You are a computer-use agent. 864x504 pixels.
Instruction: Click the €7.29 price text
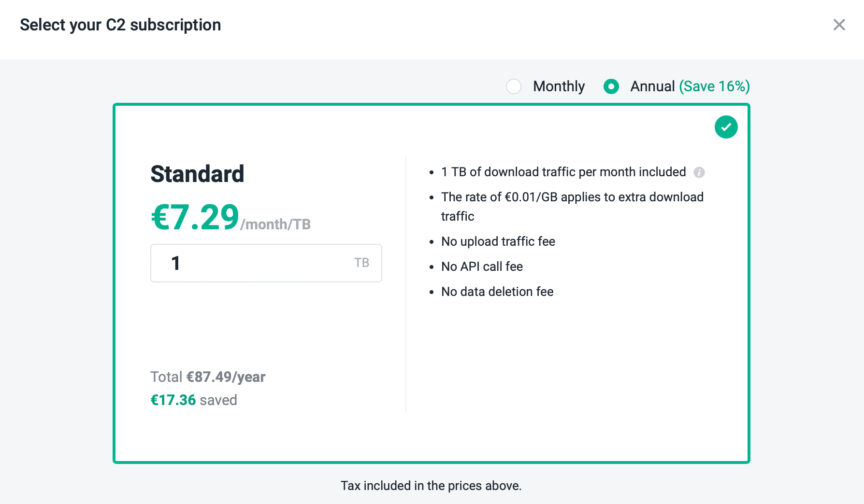pyautogui.click(x=195, y=217)
